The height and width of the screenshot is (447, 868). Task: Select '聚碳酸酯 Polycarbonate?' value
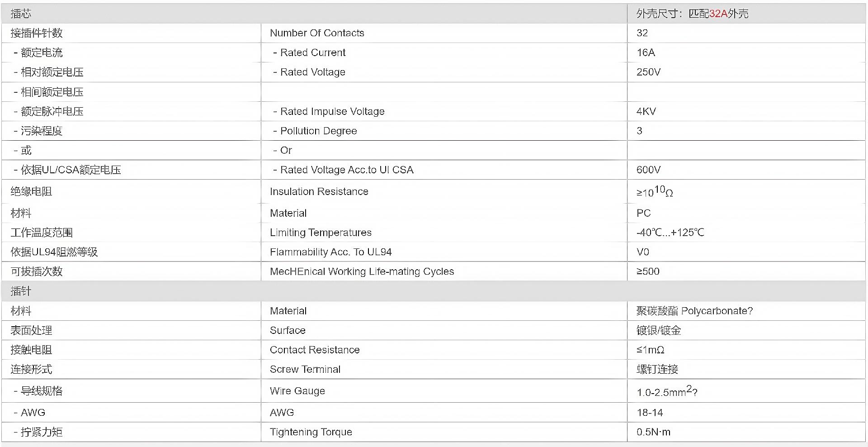(695, 311)
